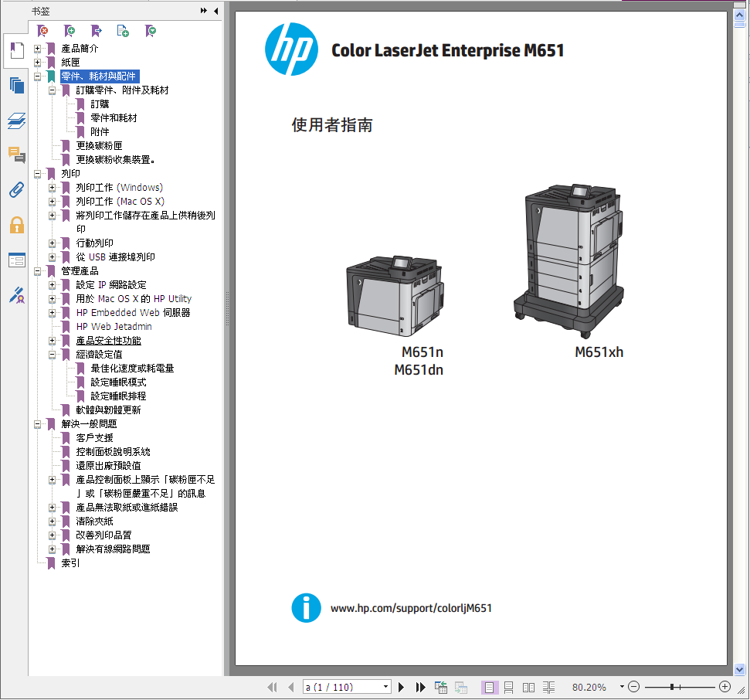This screenshot has width=750, height=700.
Task: Open the 軟體與韌體更新 bookmark
Action: click(x=109, y=410)
